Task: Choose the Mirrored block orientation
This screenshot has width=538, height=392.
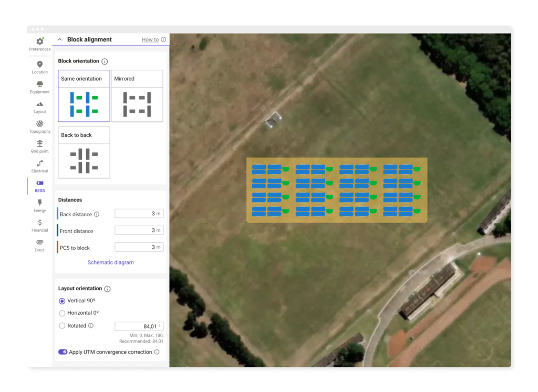Action: [137, 96]
